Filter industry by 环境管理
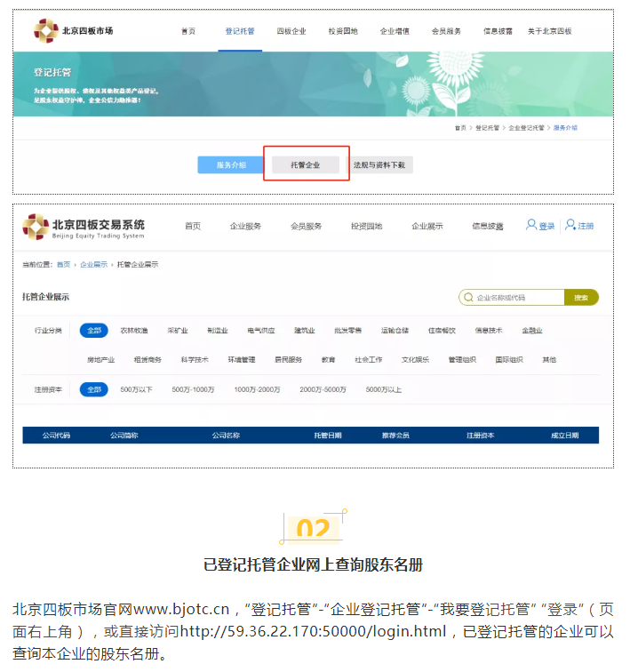Screen dimensions: 630x672 click(242, 360)
